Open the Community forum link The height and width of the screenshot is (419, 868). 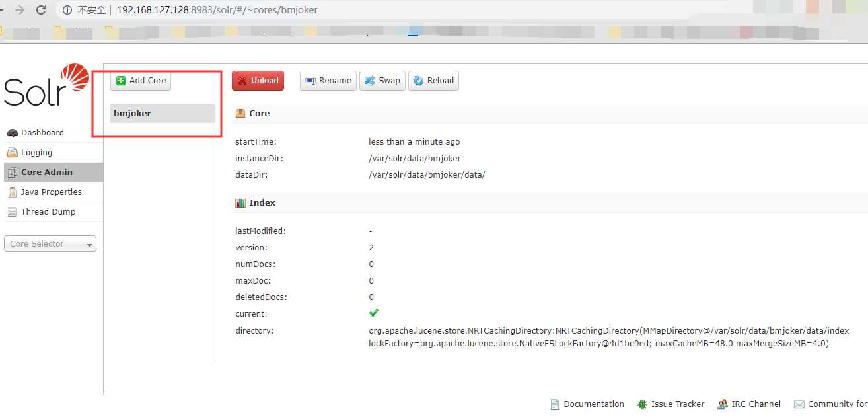pyautogui.click(x=830, y=404)
